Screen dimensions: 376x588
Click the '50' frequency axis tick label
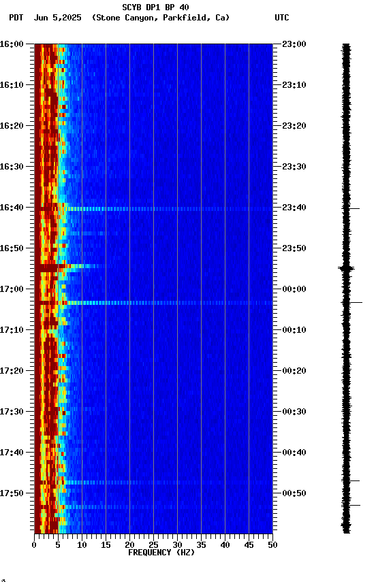273,545
